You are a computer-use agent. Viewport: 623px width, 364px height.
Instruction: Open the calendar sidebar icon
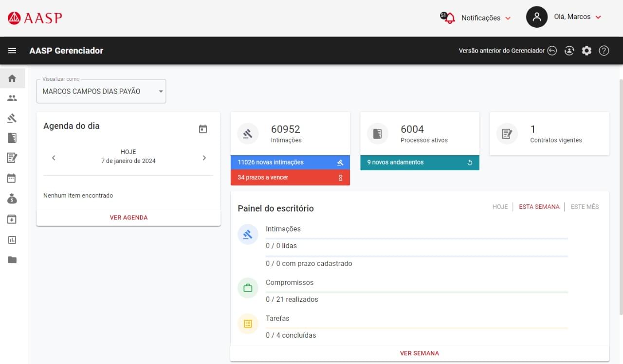click(12, 178)
